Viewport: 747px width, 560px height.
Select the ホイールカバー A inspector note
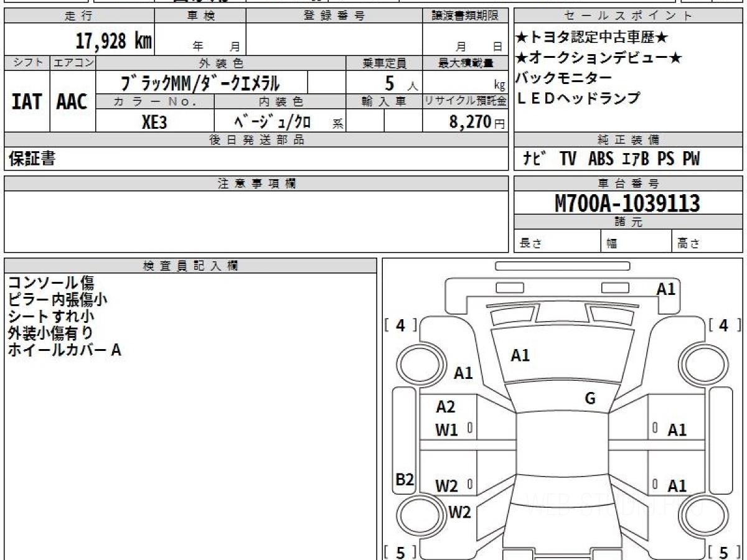click(x=65, y=350)
